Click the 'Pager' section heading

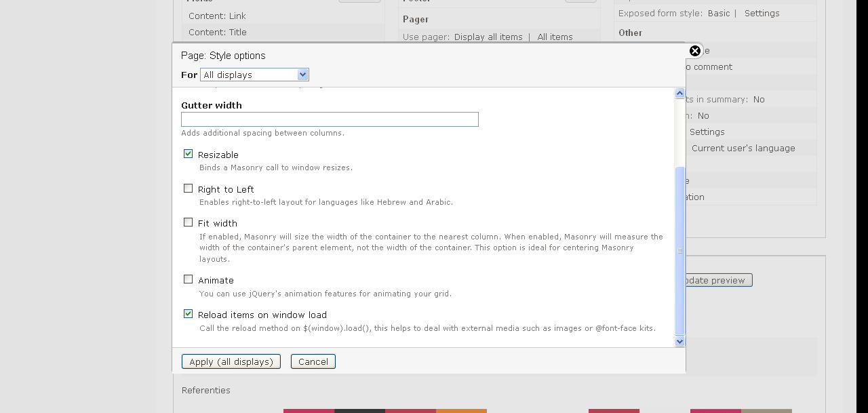(416, 19)
